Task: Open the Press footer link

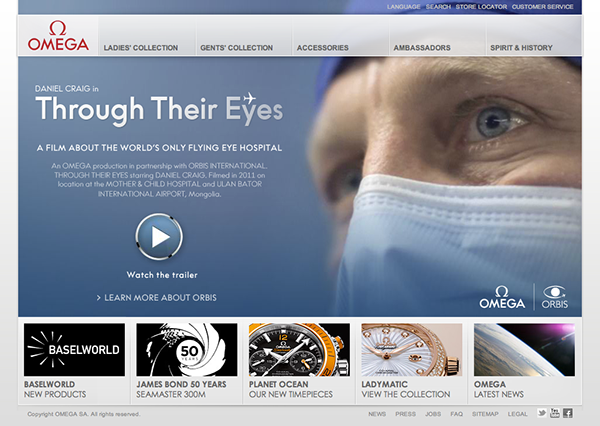Action: [405, 414]
